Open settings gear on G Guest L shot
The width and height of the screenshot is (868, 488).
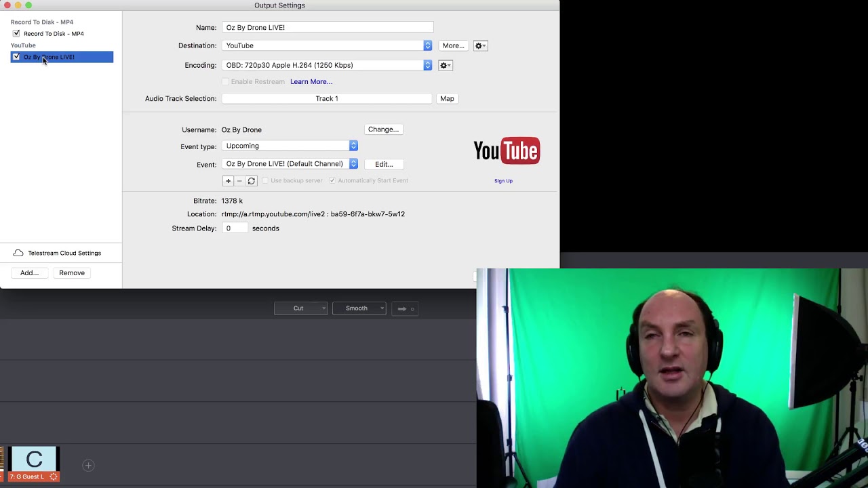(53, 476)
